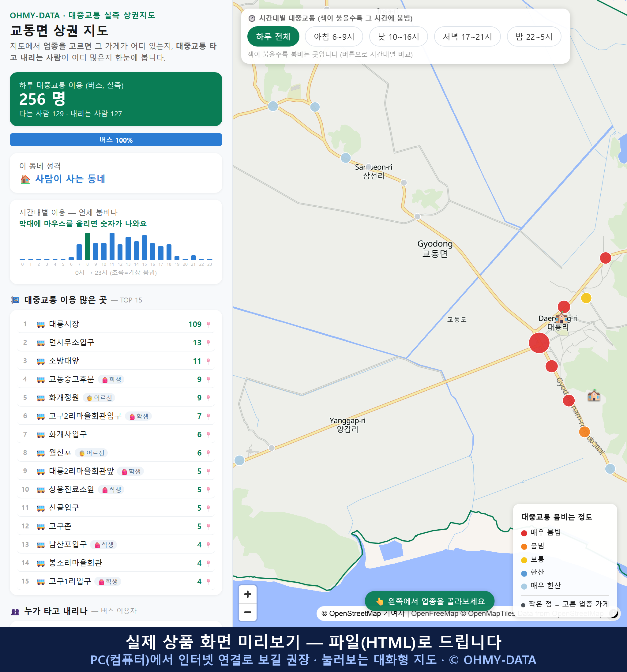
Task: Click the 매우 한산 light-blue legend swatch
Action: (524, 587)
